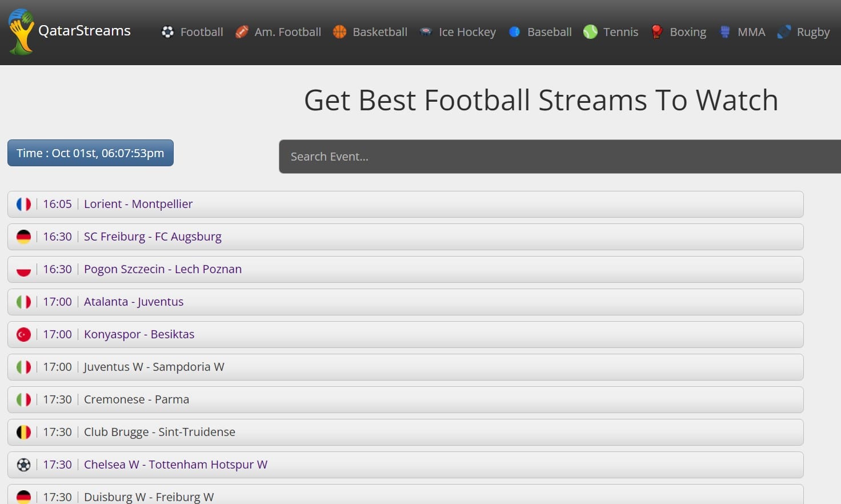This screenshot has width=841, height=504.
Task: Open the Rugby section in navbar
Action: [x=812, y=32]
